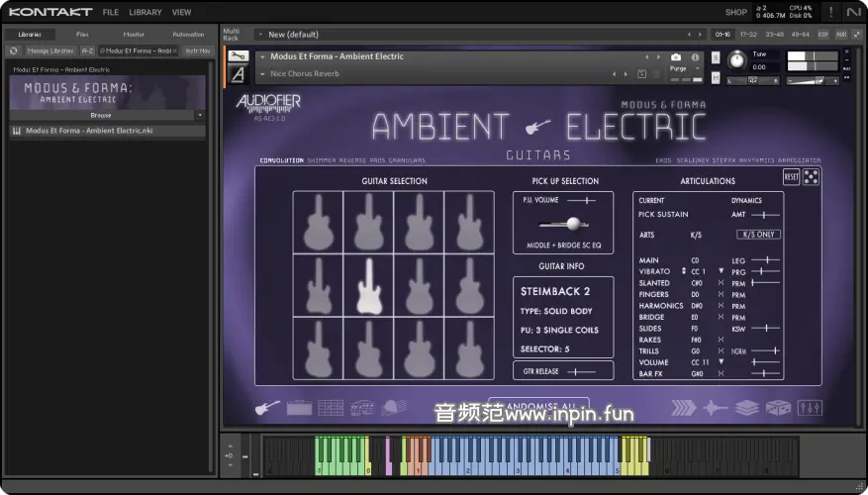The width and height of the screenshot is (868, 495).
Task: Open the guitar page icon in bottom bar
Action: tap(267, 408)
